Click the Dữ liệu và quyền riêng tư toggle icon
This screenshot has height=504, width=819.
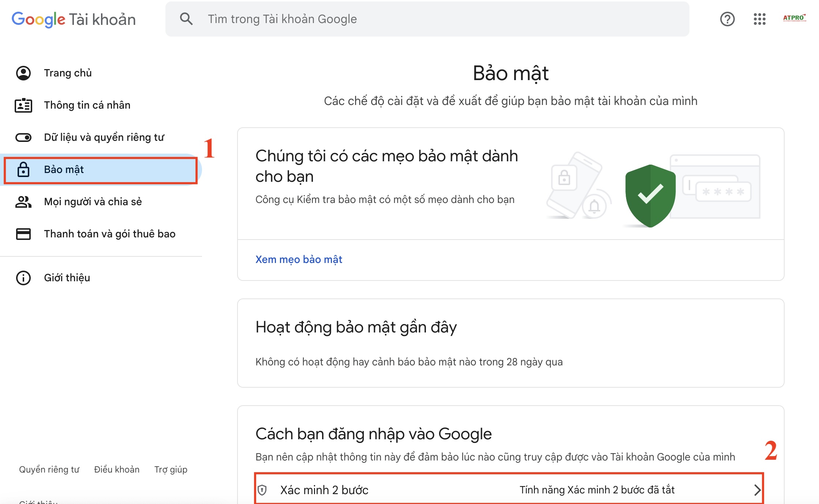[23, 138]
